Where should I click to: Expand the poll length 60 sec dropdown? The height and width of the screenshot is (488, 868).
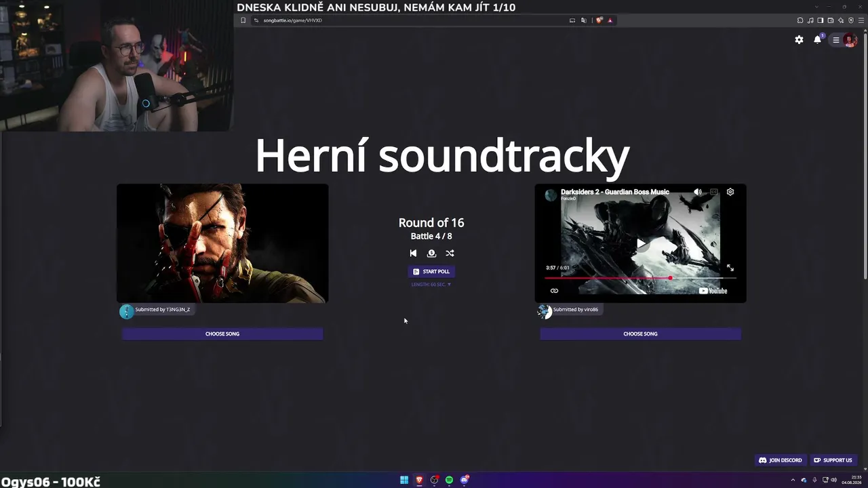[431, 285]
